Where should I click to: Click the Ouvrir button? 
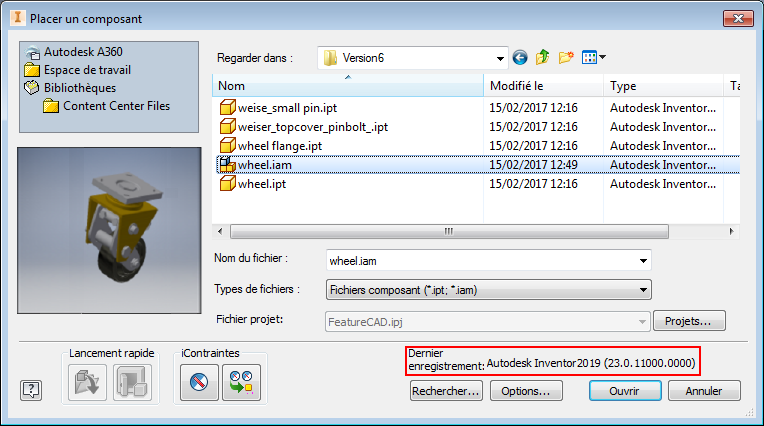pos(623,391)
